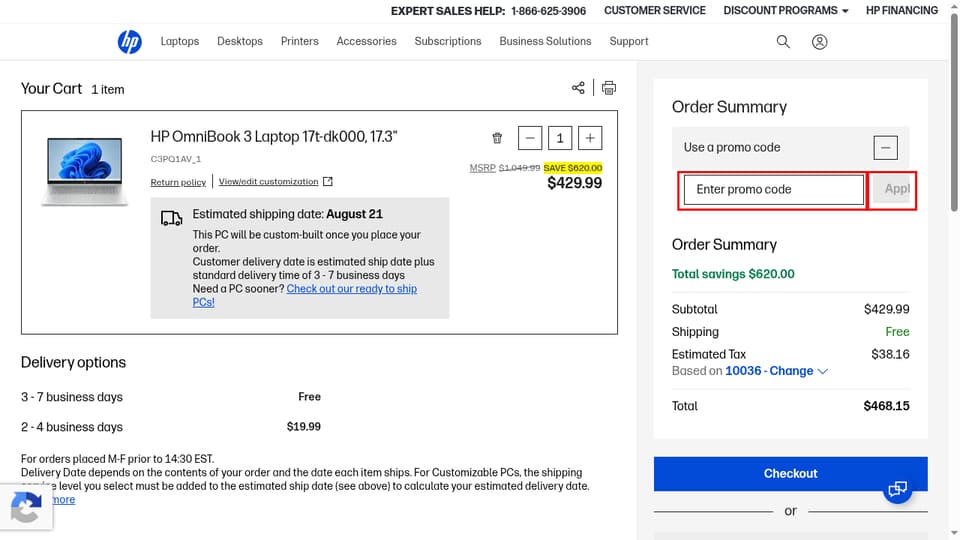Image resolution: width=960 pixels, height=540 pixels.
Task: Click the reCAPTCHA badge icon
Action: coord(26,508)
